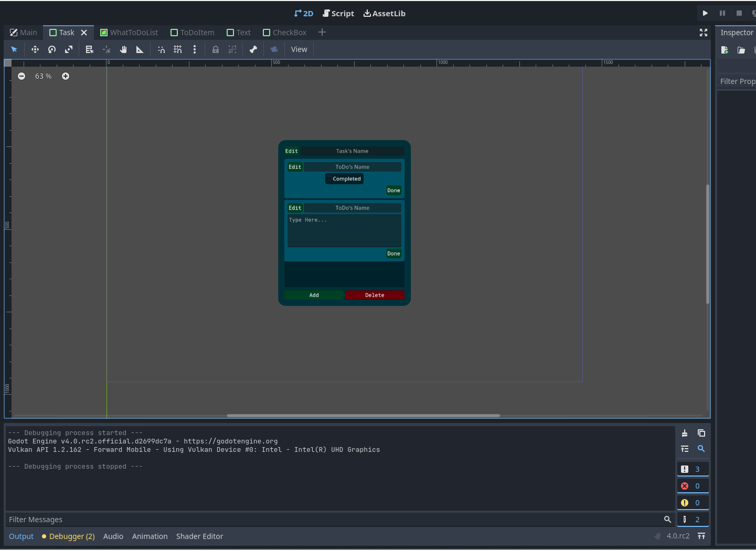Clear the Output log with the broom icon

pyautogui.click(x=684, y=433)
